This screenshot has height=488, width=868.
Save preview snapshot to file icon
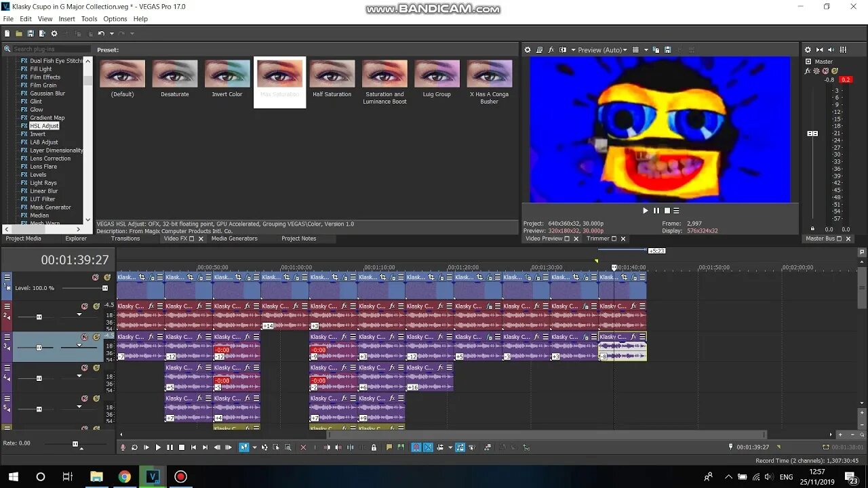667,49
